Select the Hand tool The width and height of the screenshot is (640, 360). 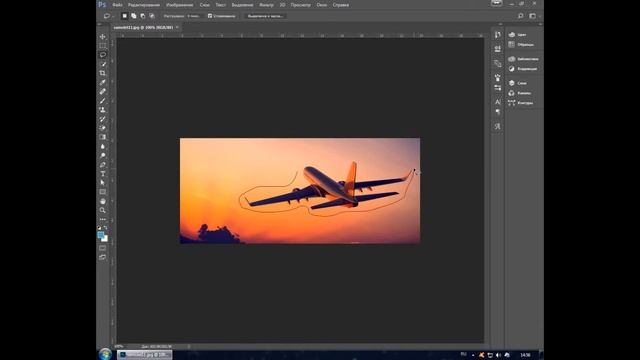pos(102,201)
